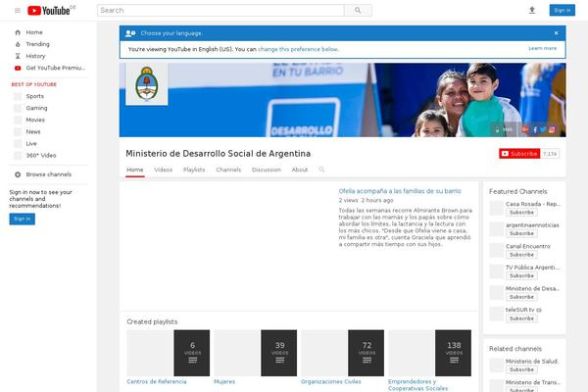Click channel search magnifier icon

[x=321, y=170]
